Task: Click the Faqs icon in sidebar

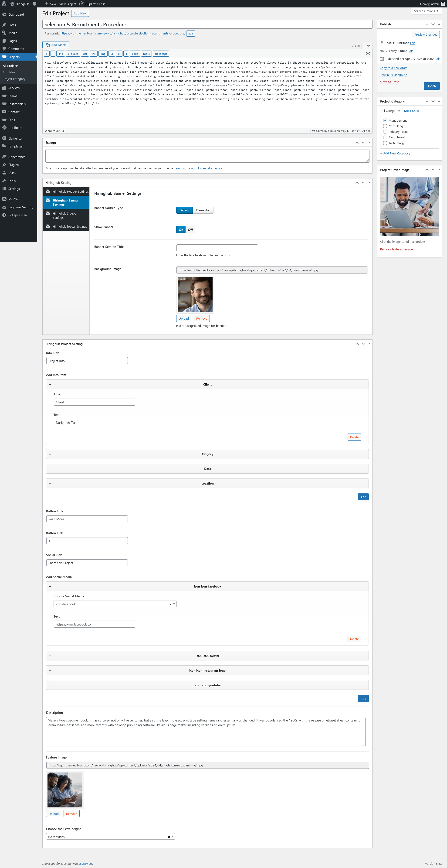Action: pos(4,120)
